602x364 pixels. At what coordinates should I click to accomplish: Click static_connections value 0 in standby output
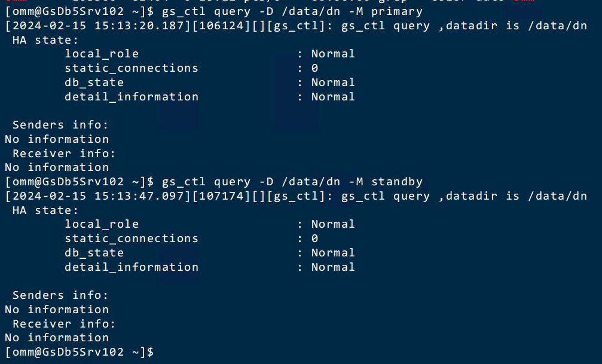point(314,238)
